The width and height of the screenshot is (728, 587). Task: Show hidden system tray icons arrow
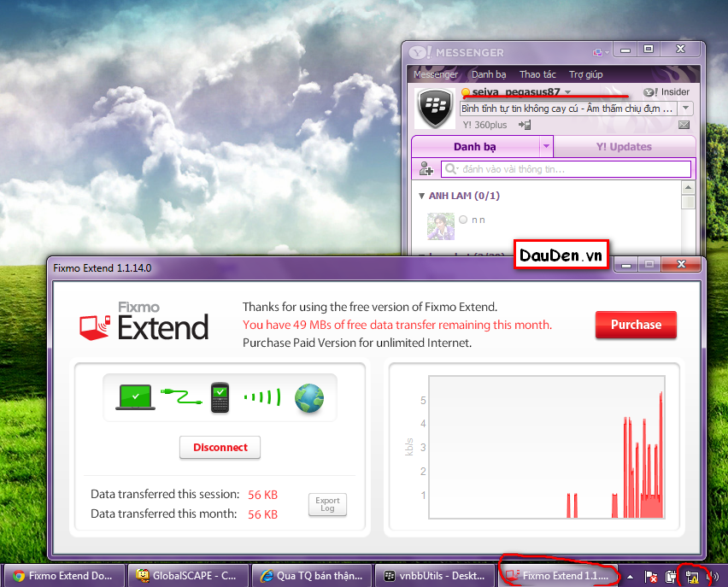click(x=630, y=577)
